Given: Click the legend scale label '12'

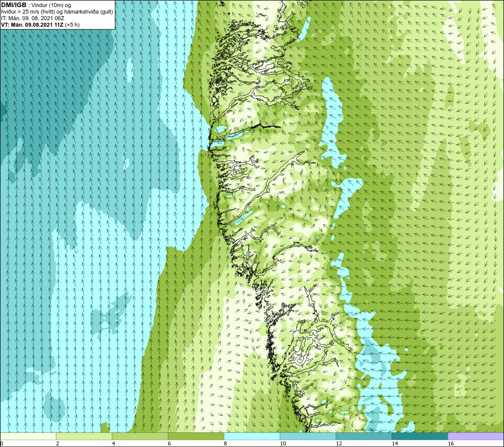Looking at the screenshot, I should pos(339,444).
